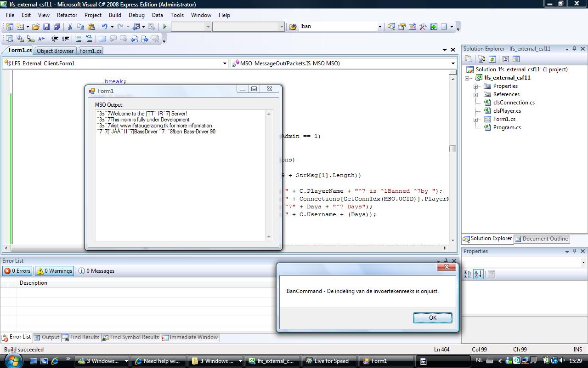Open the Object Browser toolbar icon
The width and height of the screenshot is (588, 368).
click(413, 27)
